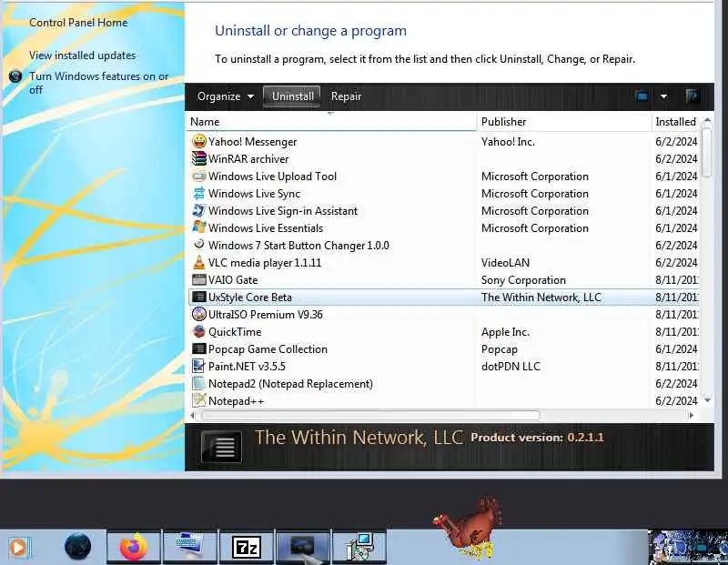
Task: Click the system tray icons area
Action: [x=688, y=547]
